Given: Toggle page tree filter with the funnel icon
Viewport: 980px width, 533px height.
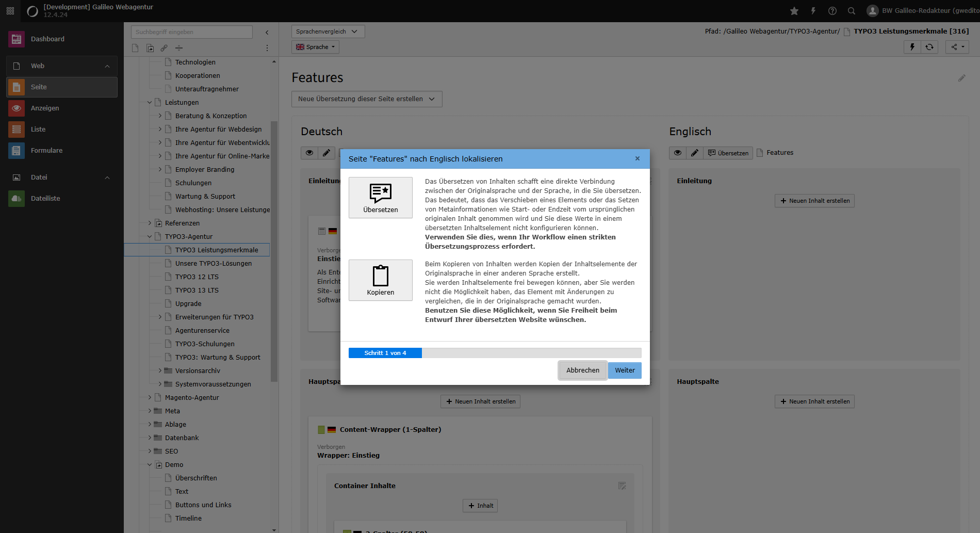Looking at the screenshot, I should 179,47.
